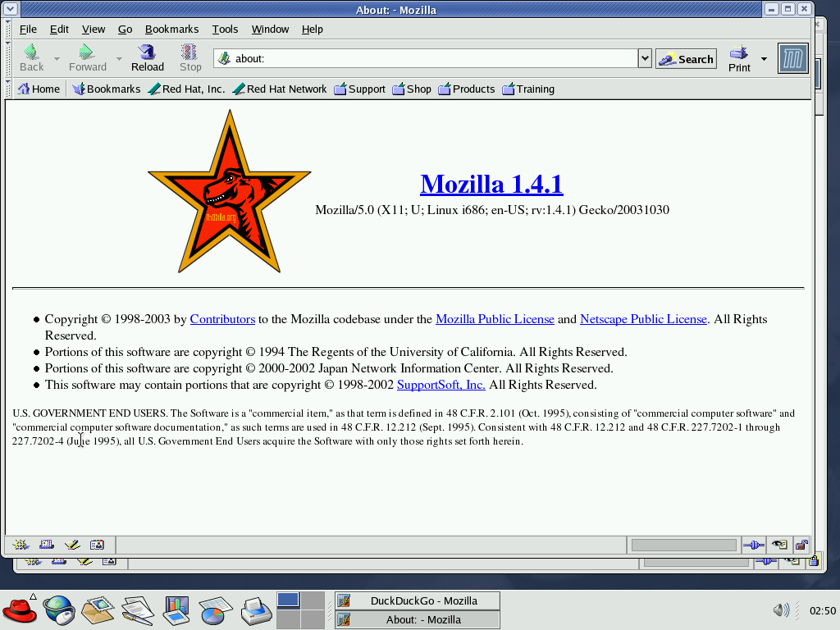Collapse the navigation toolbar grippy handle
The image size is (840, 630).
tap(8, 58)
